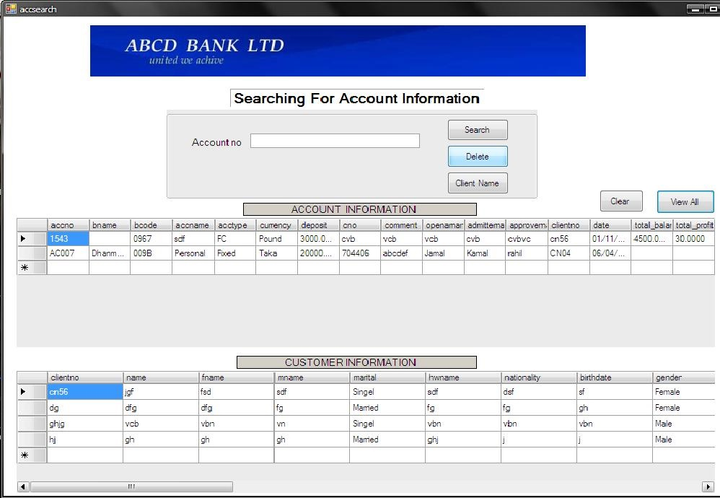Sort by the accname column header
The height and width of the screenshot is (498, 720).
(193, 225)
